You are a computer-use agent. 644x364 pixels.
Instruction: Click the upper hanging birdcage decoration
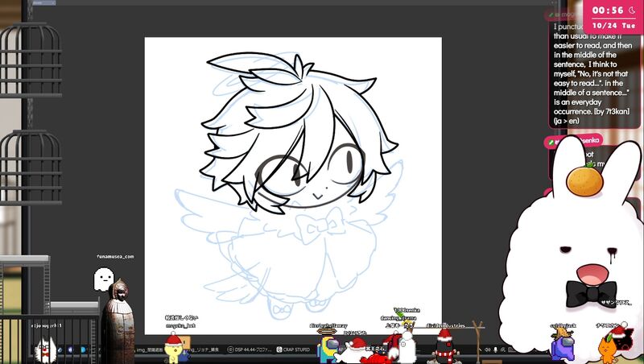pos(31,60)
